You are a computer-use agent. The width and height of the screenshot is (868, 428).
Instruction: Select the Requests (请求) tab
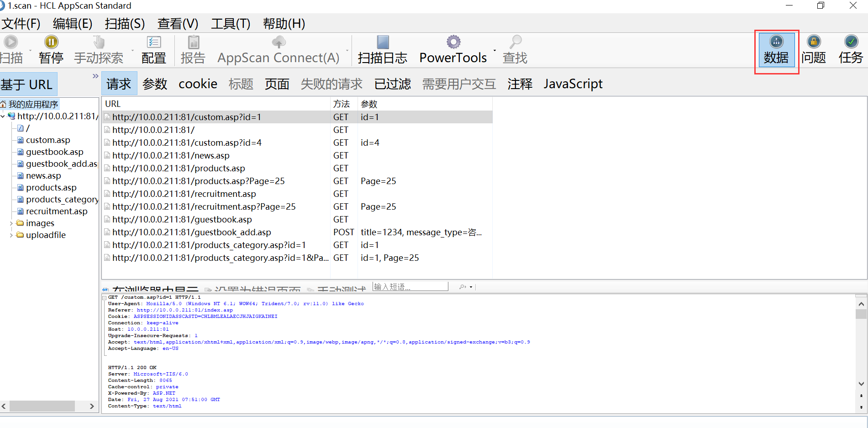tap(119, 84)
